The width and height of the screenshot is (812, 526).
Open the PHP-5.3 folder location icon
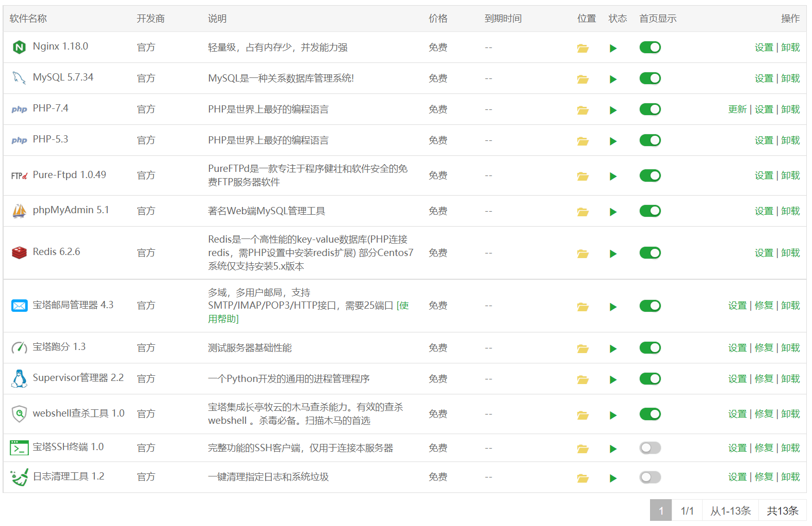[583, 141]
